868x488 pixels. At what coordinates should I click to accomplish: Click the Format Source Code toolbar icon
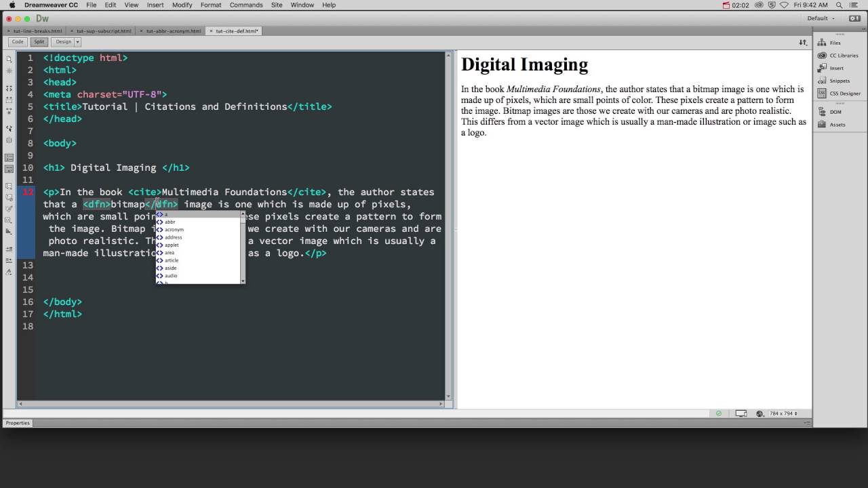coord(9,272)
